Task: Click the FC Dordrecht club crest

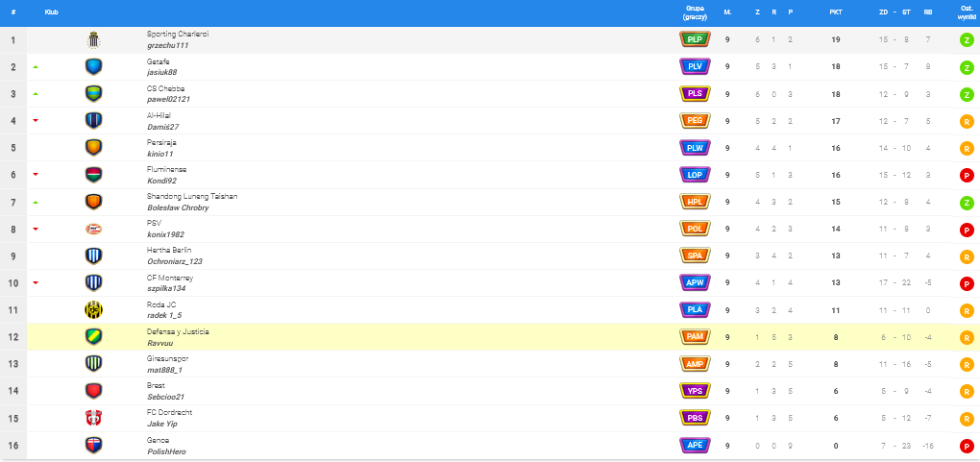Action: pyautogui.click(x=93, y=418)
